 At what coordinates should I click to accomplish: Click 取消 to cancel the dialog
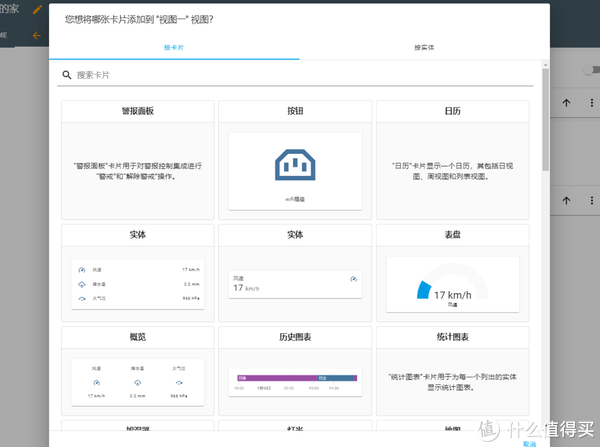coord(528,442)
